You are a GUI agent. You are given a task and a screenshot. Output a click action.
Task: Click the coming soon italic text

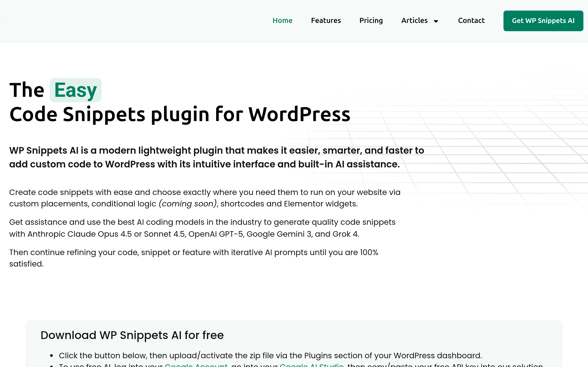pos(187,204)
